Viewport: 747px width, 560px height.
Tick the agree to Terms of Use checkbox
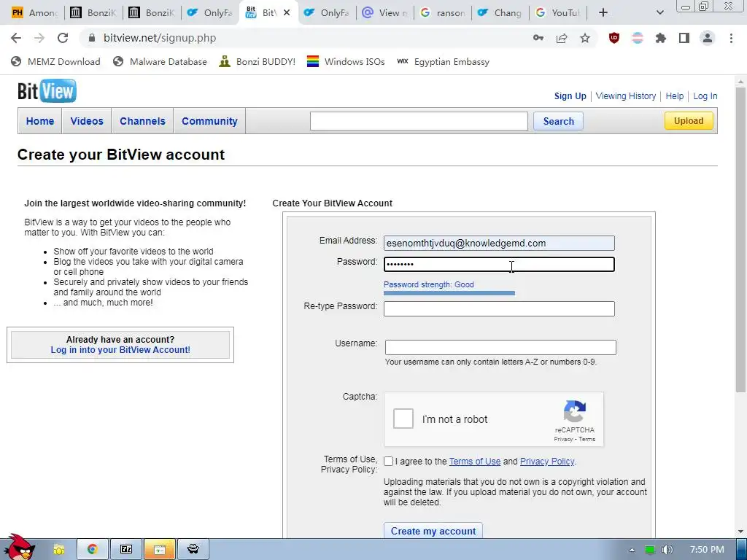(x=388, y=461)
